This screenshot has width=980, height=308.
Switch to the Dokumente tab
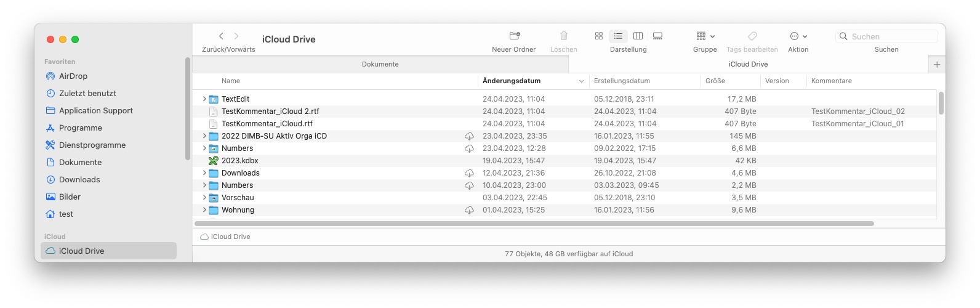point(380,64)
